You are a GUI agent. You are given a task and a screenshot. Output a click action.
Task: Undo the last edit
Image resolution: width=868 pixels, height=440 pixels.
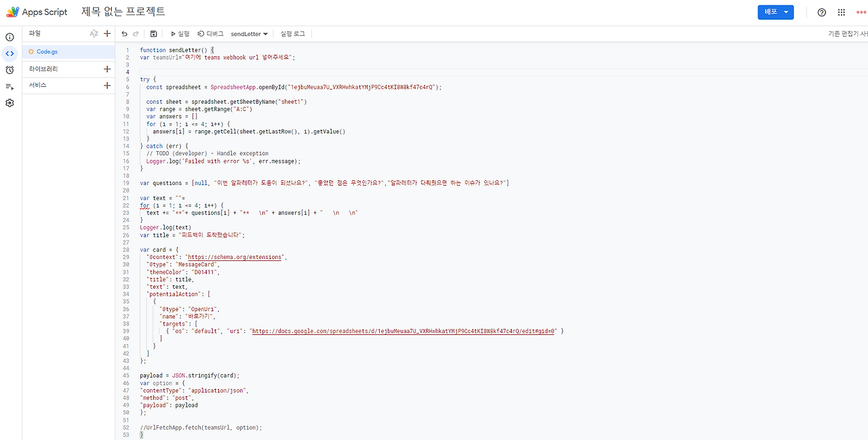point(124,33)
